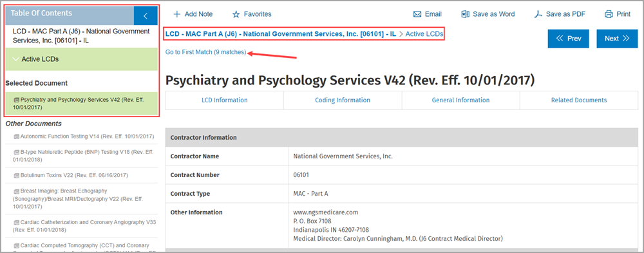644x253 pixels.
Task: Click document icon beside Cardiac Catheterization entry
Action: pos(17,223)
